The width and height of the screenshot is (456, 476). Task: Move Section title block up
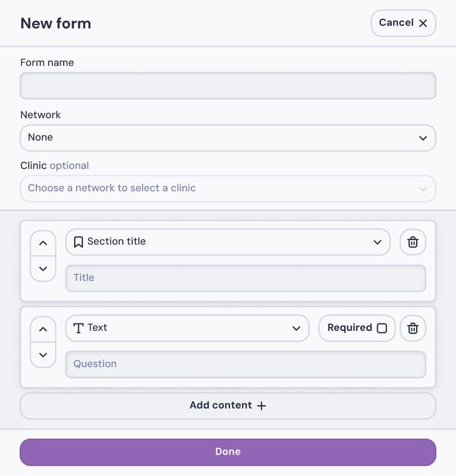(43, 243)
